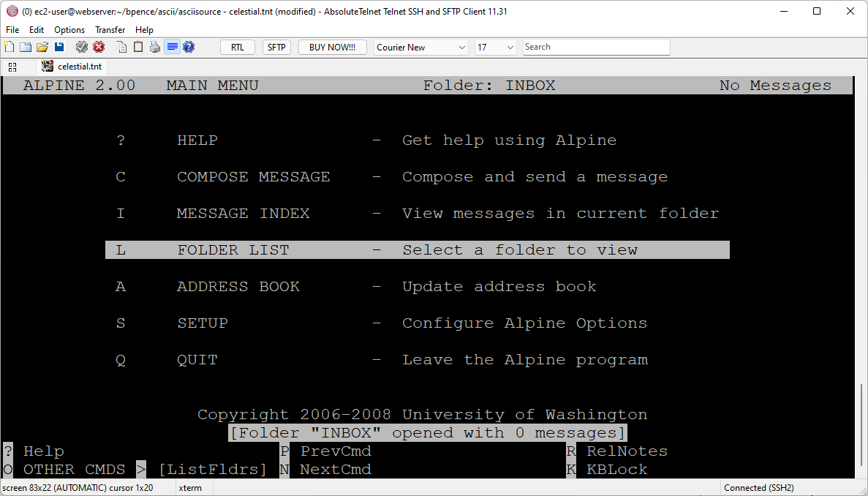Toggle the blue lines scrollback icon
The height and width of the screenshot is (496, 868).
pyautogui.click(x=172, y=47)
